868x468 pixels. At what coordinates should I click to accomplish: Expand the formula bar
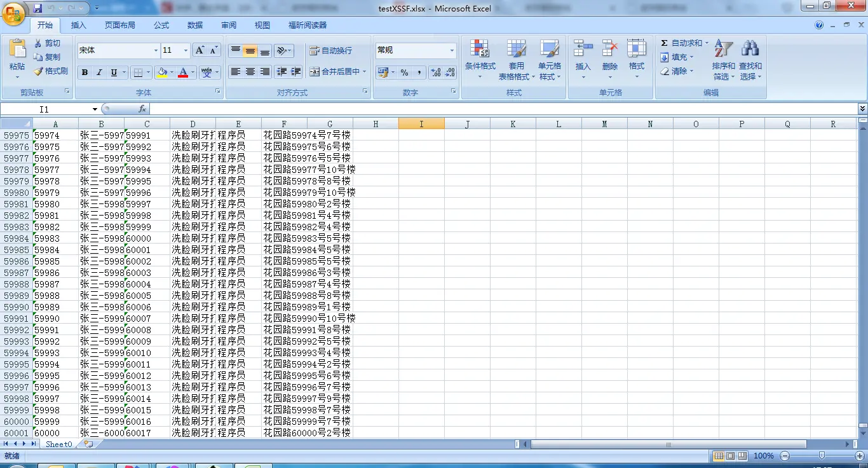[x=862, y=109]
